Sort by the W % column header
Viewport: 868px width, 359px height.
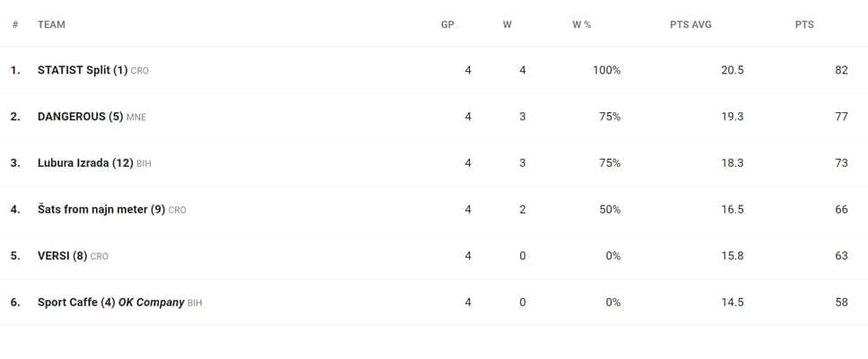point(581,25)
